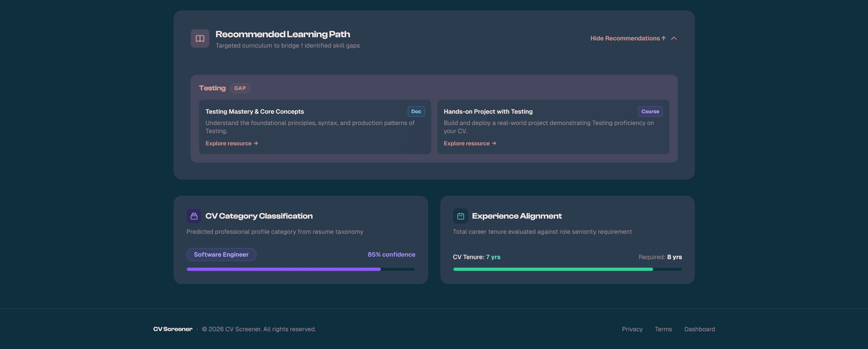Select the Software Engineer category pill

click(x=221, y=255)
